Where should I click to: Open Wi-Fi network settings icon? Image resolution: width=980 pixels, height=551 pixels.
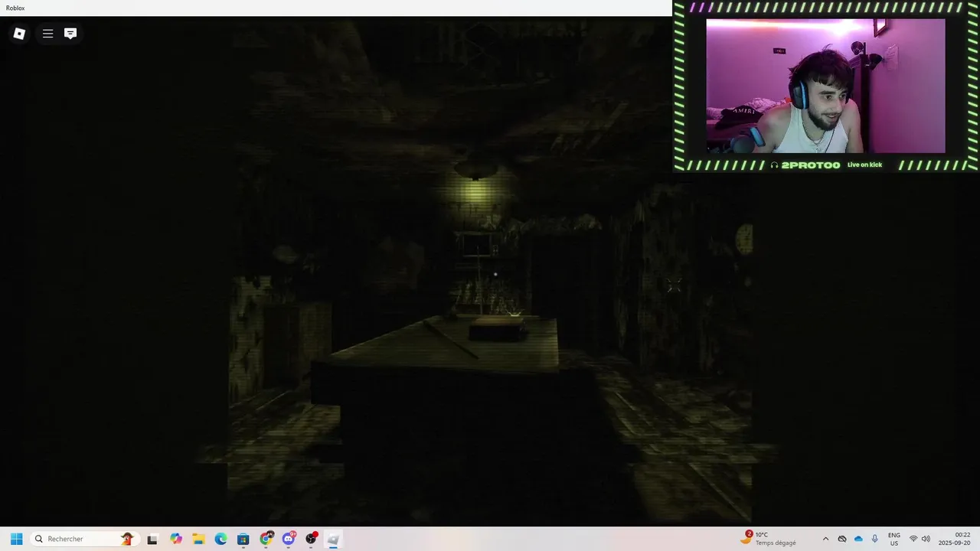point(913,539)
